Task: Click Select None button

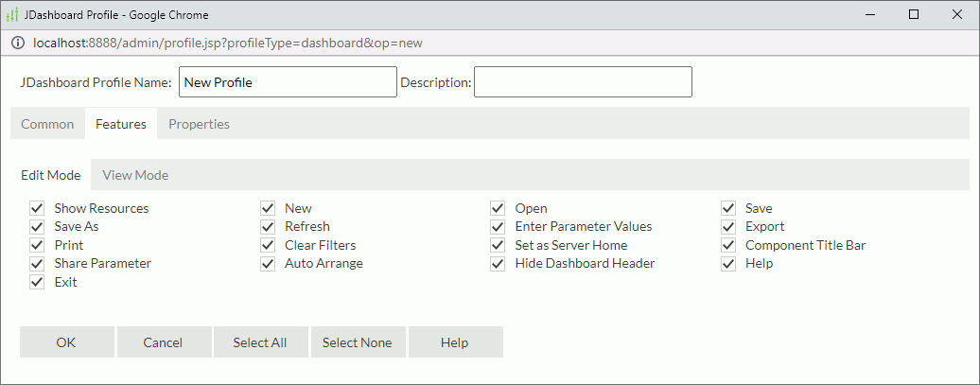Action: click(357, 342)
